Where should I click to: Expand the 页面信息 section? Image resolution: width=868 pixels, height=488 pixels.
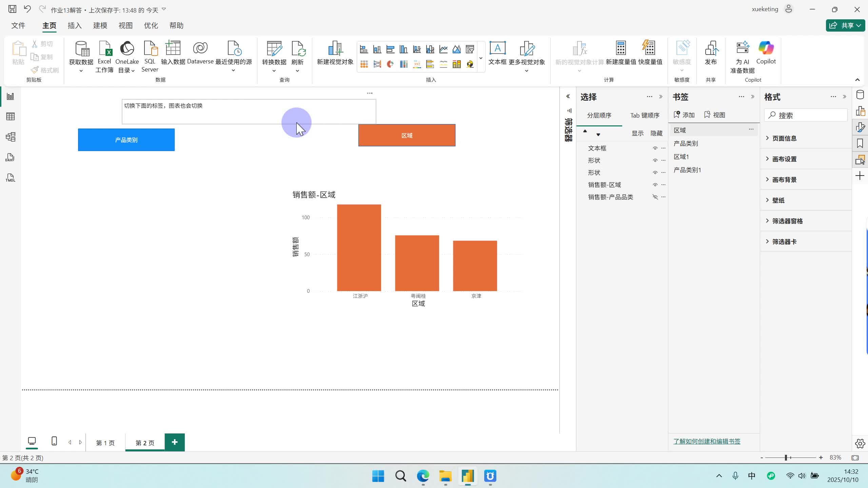784,138
